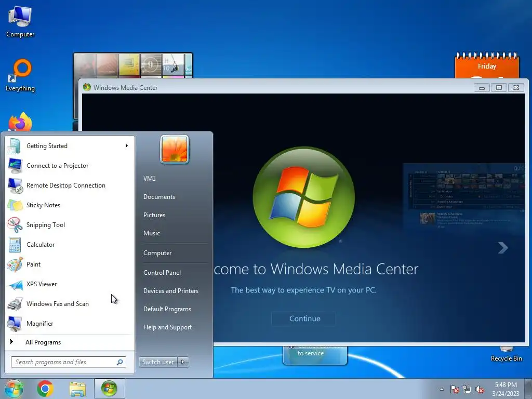The width and height of the screenshot is (532, 399).
Task: Click the Switch user button
Action: coord(158,362)
